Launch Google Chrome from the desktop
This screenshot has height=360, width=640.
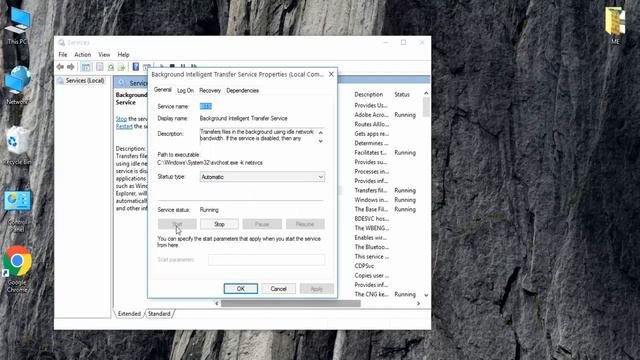[x=17, y=269]
